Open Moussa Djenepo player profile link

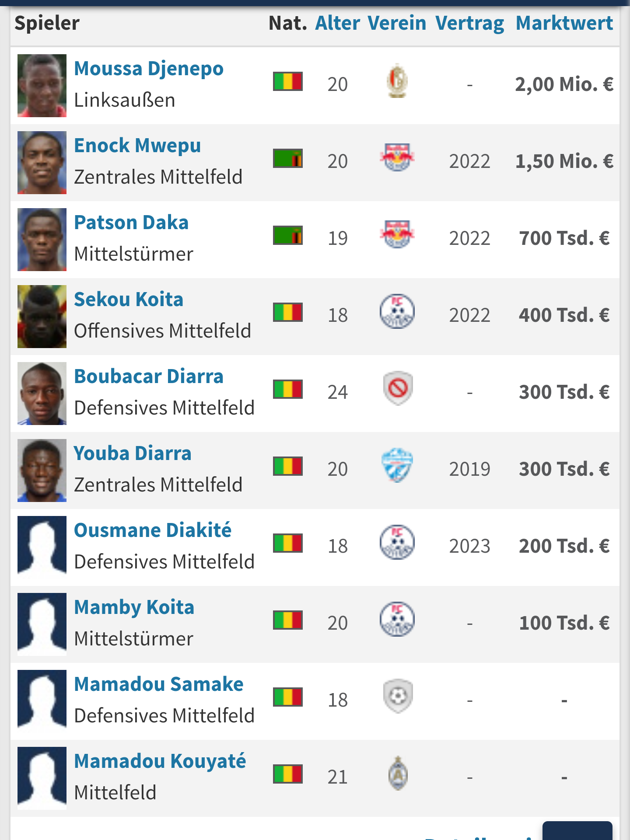click(149, 69)
